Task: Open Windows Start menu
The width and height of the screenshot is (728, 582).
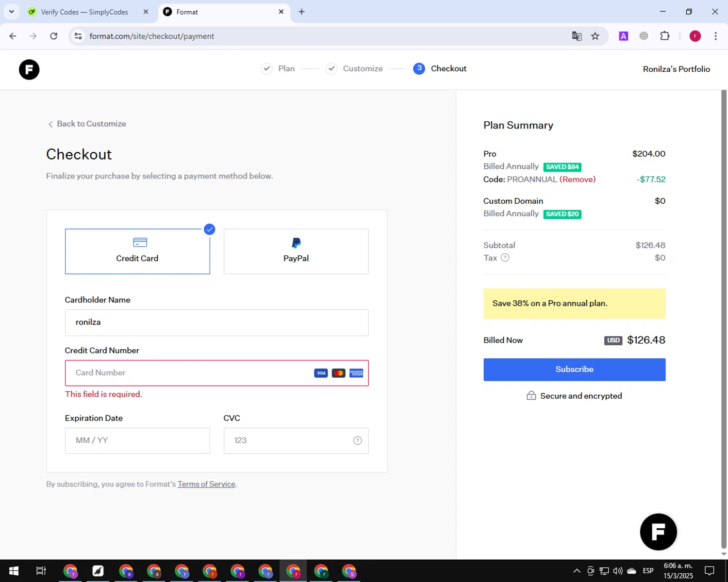Action: [x=14, y=571]
